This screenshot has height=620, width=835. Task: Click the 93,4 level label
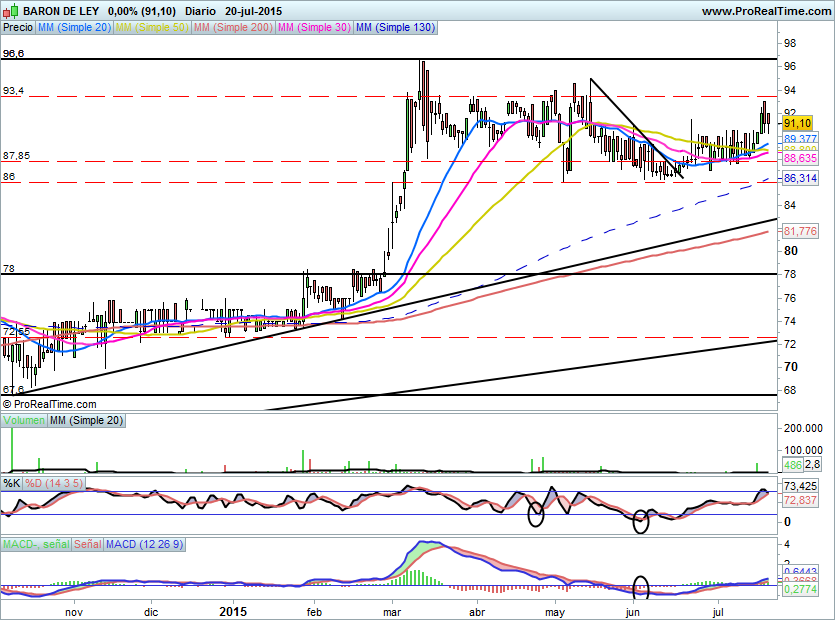tap(13, 91)
